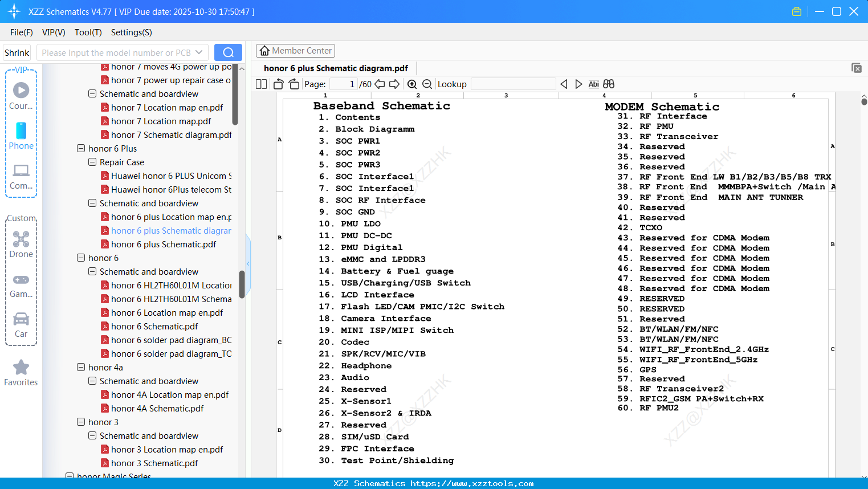
Task: Open the Tool(T) menu
Action: point(88,32)
